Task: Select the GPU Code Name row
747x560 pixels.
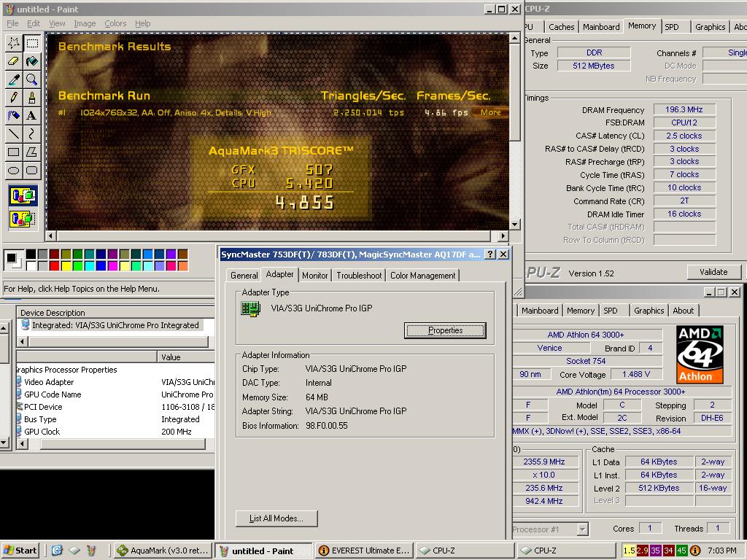Action: pyautogui.click(x=115, y=394)
